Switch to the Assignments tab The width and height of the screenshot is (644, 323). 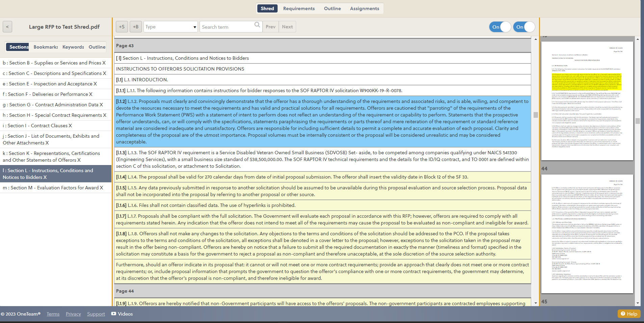click(364, 8)
